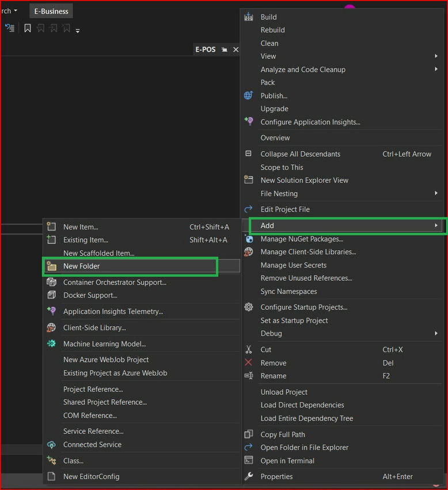Choose Set as Startup Project
448x490 pixels.
294,321
